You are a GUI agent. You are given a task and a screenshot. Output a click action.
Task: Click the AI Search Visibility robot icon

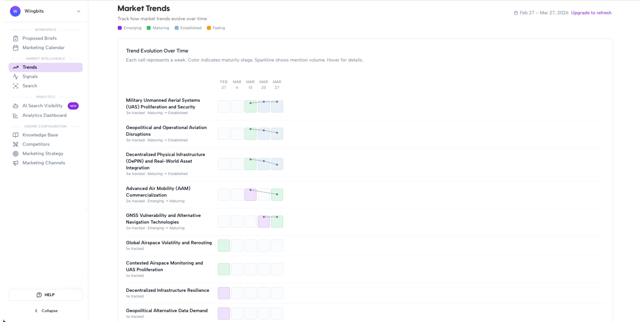coord(16,106)
